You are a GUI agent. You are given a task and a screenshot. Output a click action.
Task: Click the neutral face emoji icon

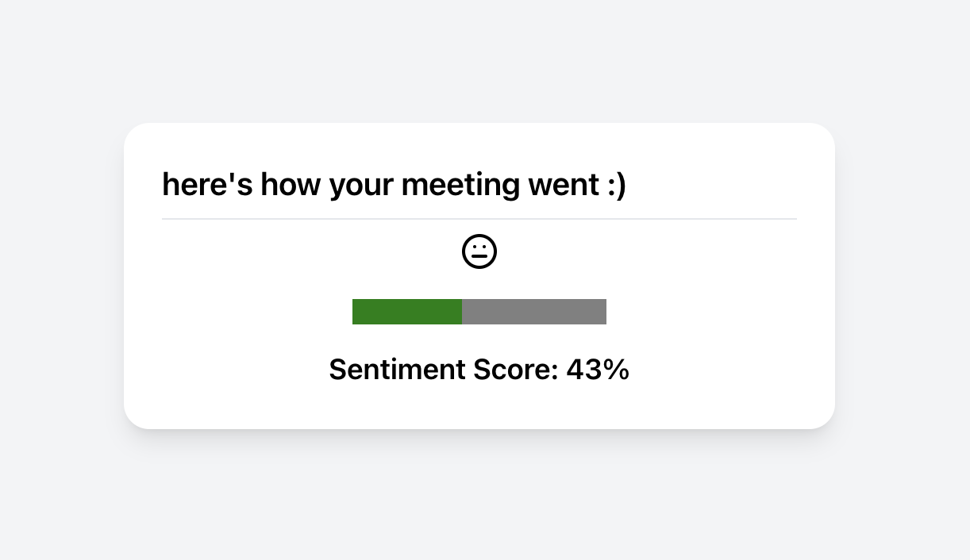pos(479,252)
